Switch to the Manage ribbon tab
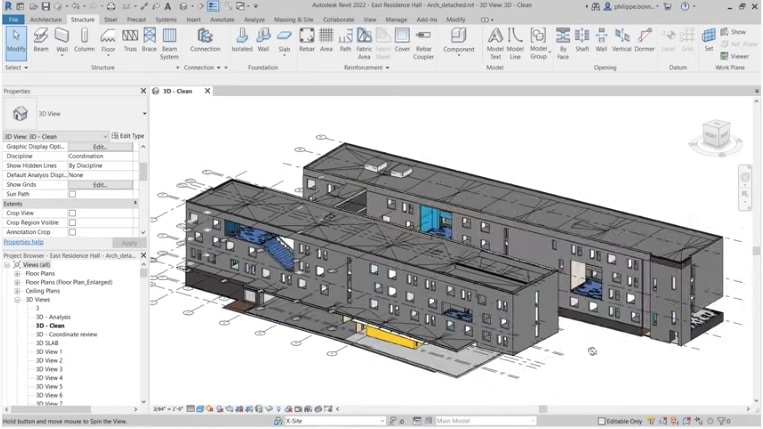This screenshot has height=429, width=763. coord(396,19)
